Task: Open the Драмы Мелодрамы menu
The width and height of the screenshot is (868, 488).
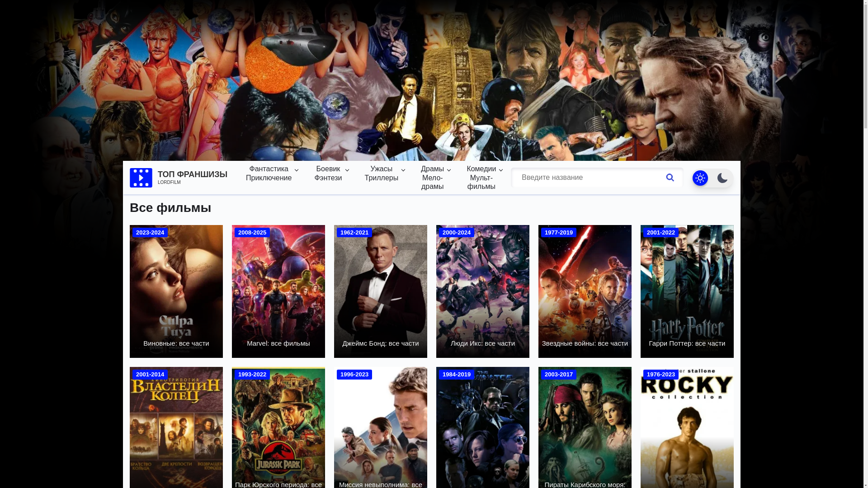Action: [433, 178]
